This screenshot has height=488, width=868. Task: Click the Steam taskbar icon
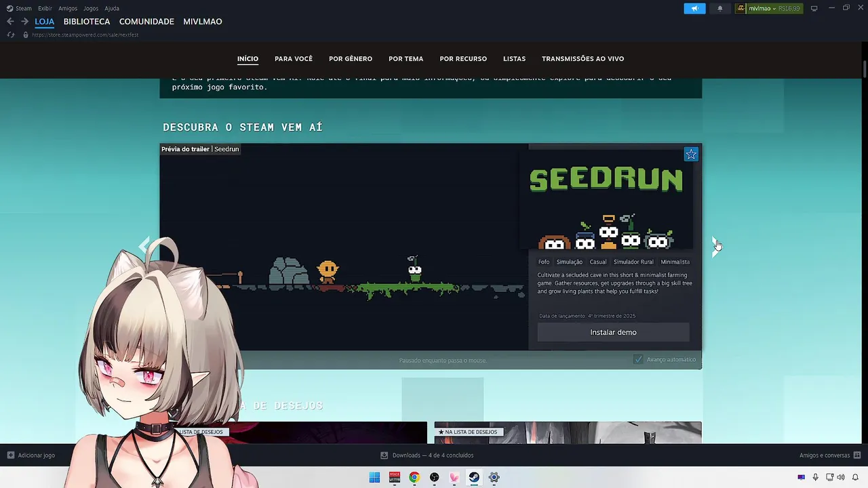[x=474, y=477]
